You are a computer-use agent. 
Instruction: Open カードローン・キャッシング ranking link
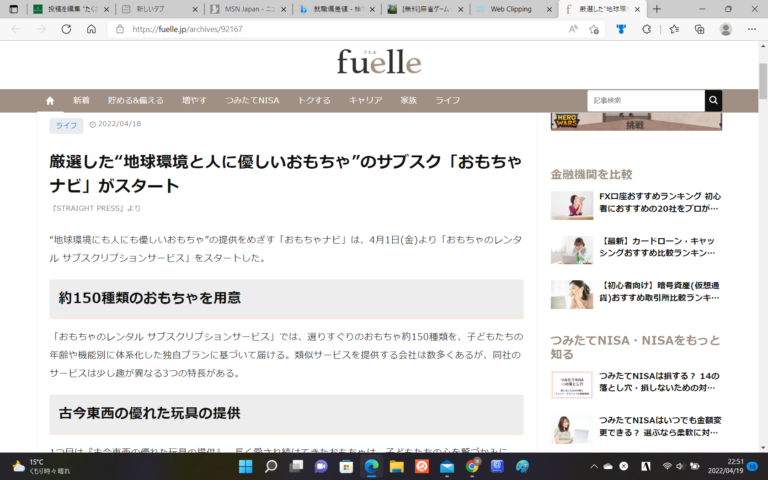tap(657, 247)
